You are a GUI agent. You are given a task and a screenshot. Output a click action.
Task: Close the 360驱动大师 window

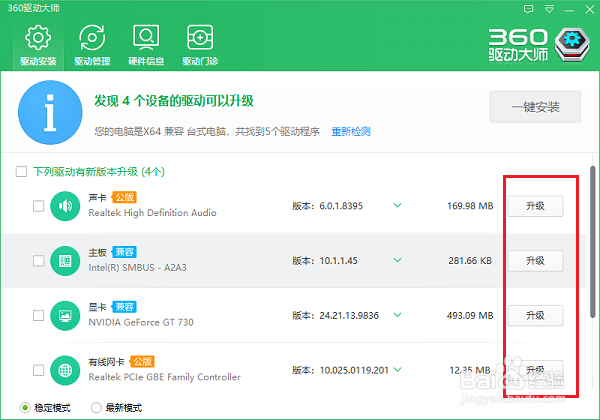(x=590, y=10)
